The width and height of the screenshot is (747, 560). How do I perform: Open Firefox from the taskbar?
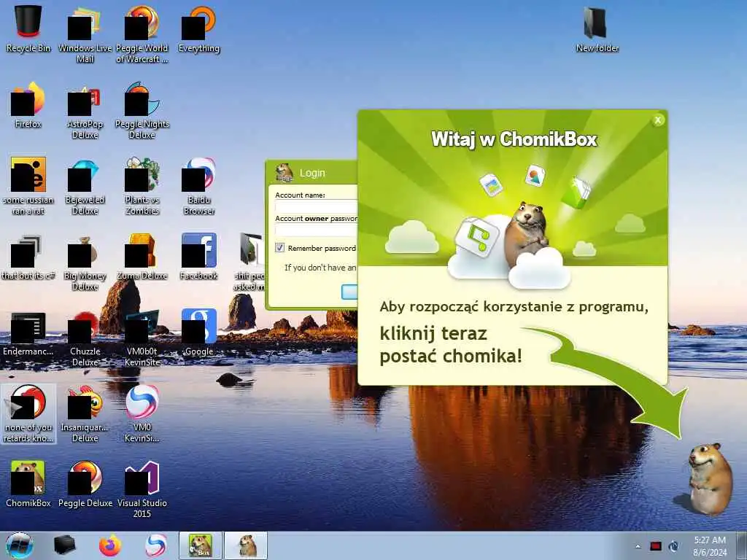(110, 545)
